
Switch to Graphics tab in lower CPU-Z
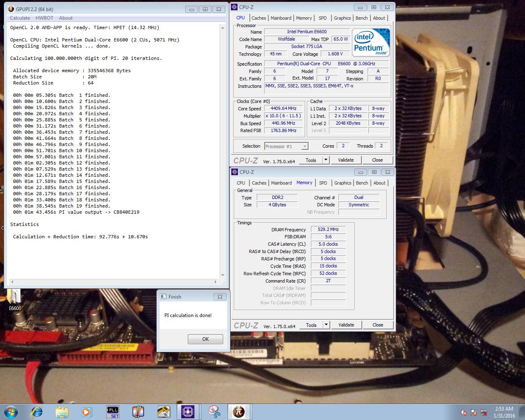pos(342,183)
